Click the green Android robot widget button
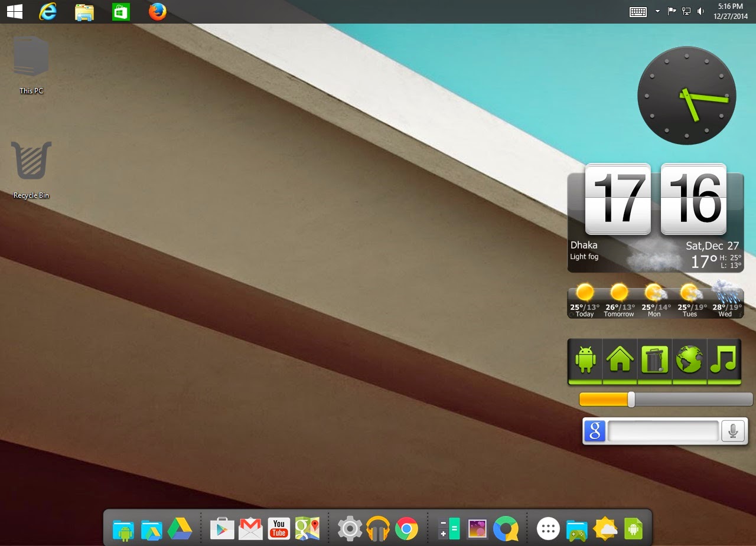The image size is (756, 546). click(x=585, y=359)
